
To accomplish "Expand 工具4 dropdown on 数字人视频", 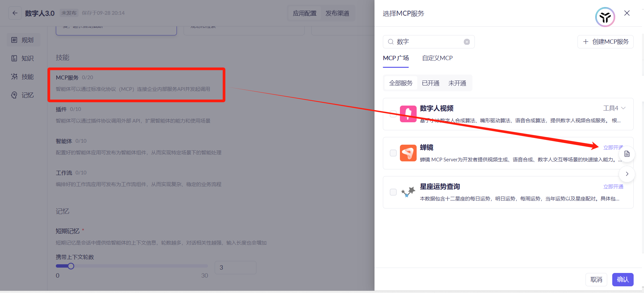I will [614, 108].
